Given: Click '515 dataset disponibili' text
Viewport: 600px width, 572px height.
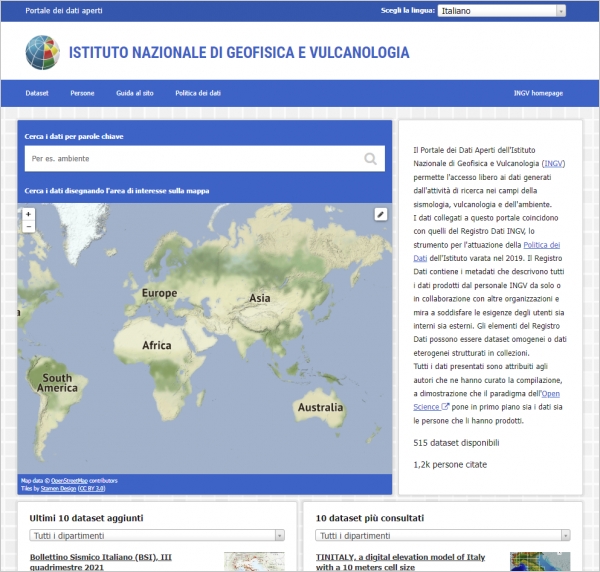Looking at the screenshot, I should 456,443.
